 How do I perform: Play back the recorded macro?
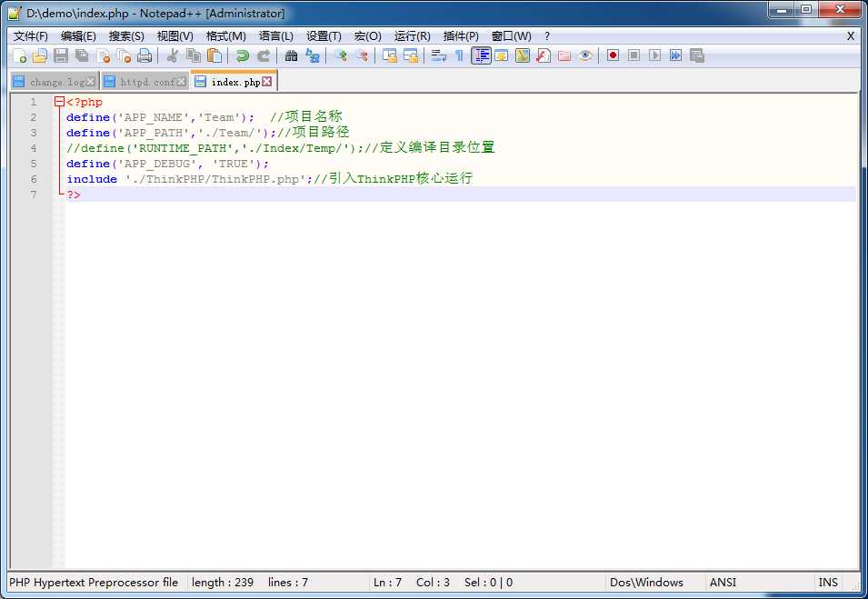point(655,55)
